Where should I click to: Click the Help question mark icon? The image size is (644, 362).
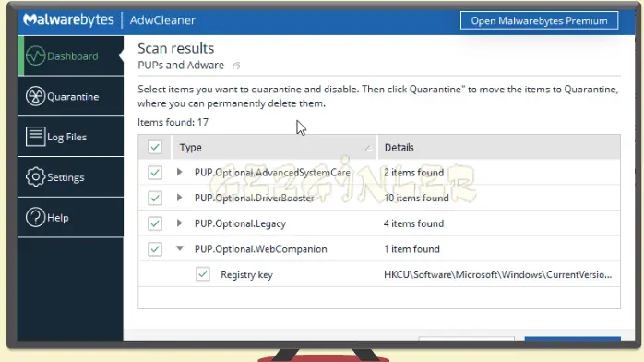tap(35, 217)
